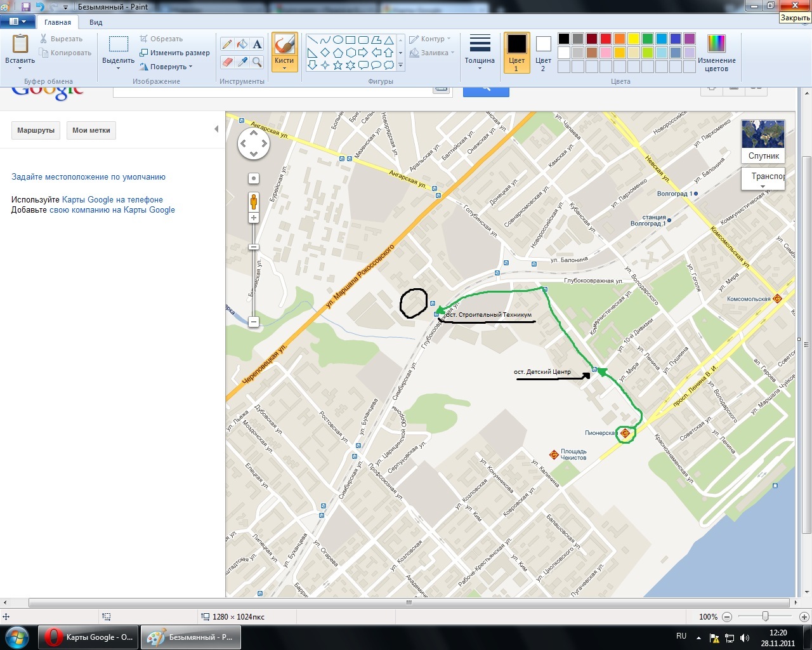
Task: Click the Кисти brush icon
Action: (x=284, y=44)
